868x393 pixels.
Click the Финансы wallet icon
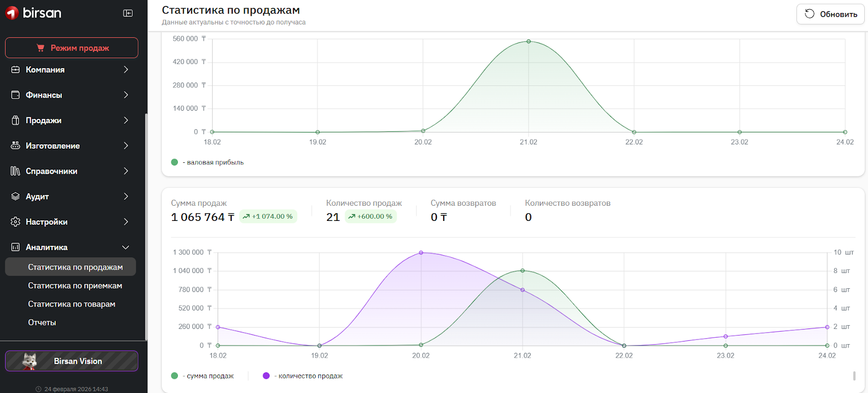pos(15,95)
